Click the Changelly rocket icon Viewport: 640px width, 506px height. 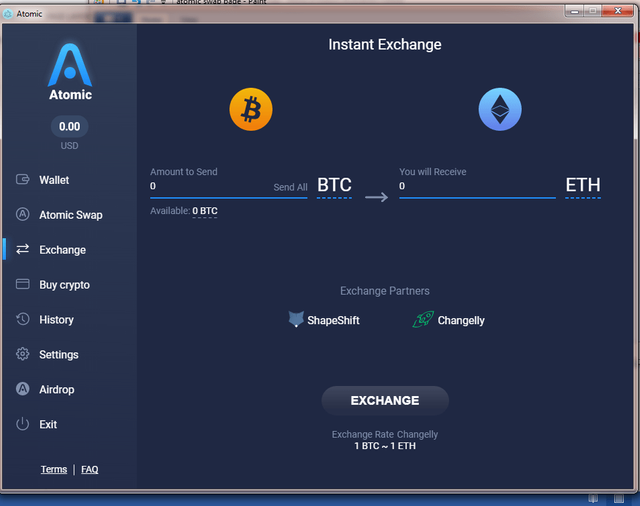pos(423,319)
